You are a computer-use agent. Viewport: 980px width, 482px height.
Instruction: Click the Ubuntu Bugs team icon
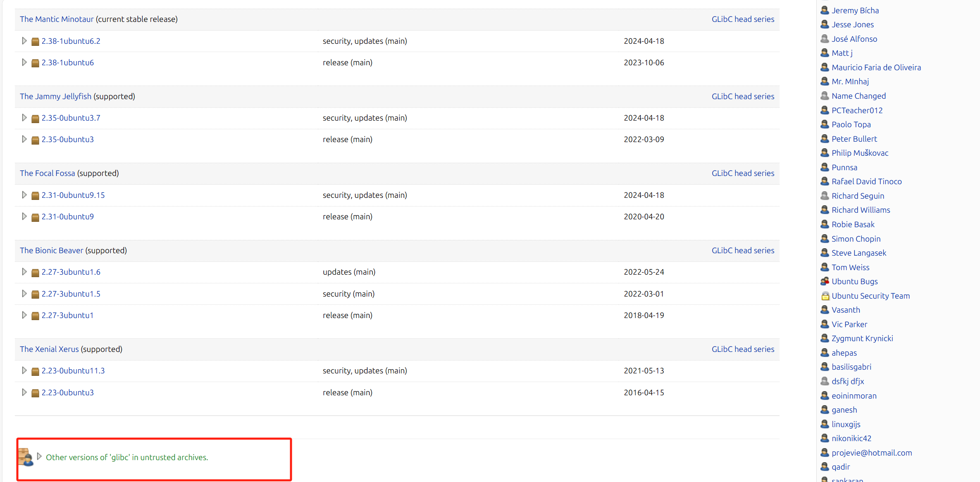point(825,281)
